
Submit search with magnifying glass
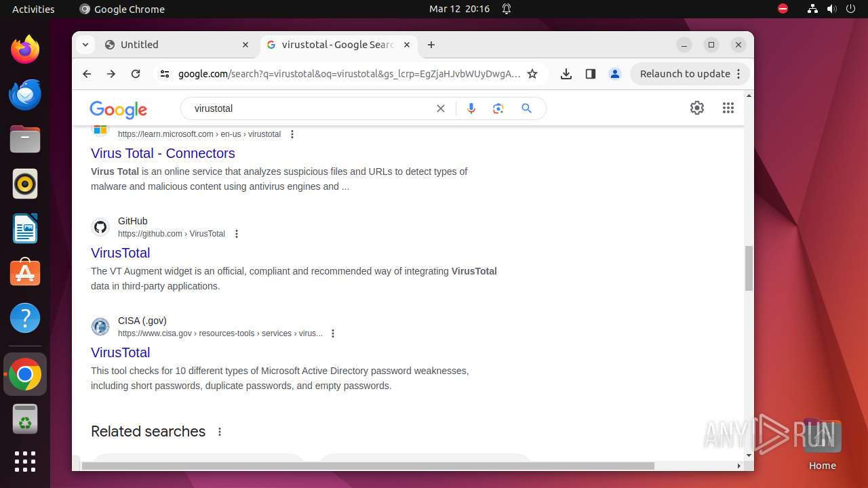[526, 108]
